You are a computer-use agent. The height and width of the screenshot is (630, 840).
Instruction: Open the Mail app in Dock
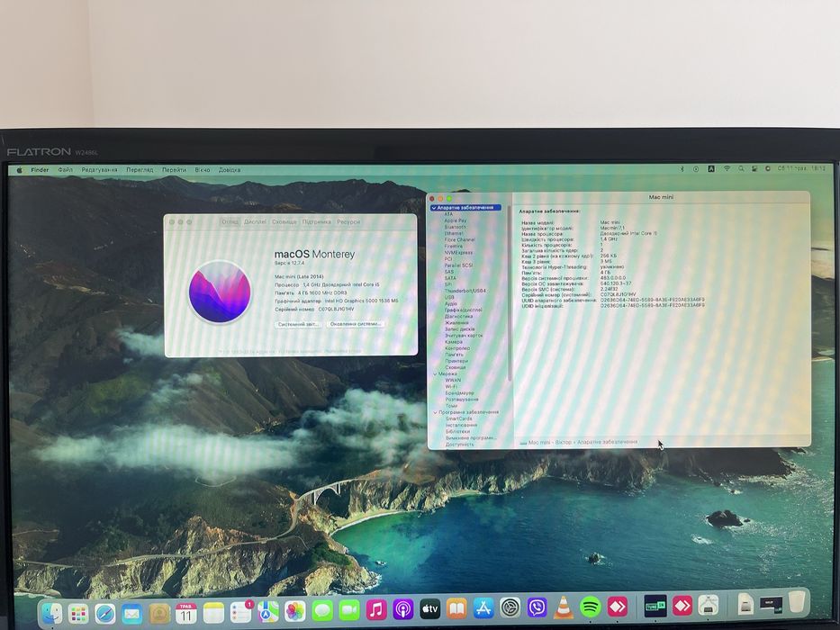click(x=131, y=613)
